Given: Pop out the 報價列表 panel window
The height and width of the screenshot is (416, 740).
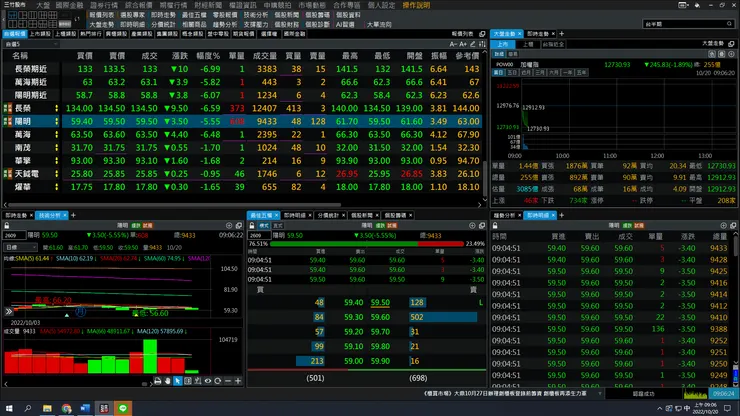Looking at the screenshot, I should (x=482, y=34).
